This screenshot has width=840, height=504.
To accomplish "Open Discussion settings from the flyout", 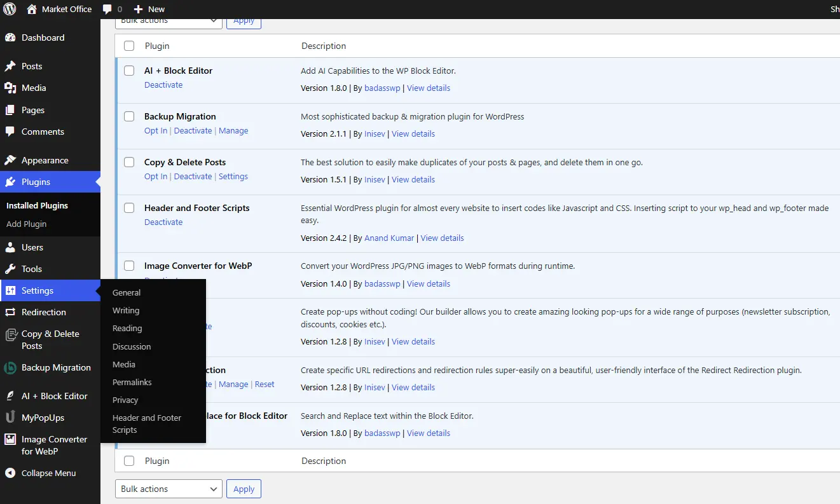I will [132, 346].
